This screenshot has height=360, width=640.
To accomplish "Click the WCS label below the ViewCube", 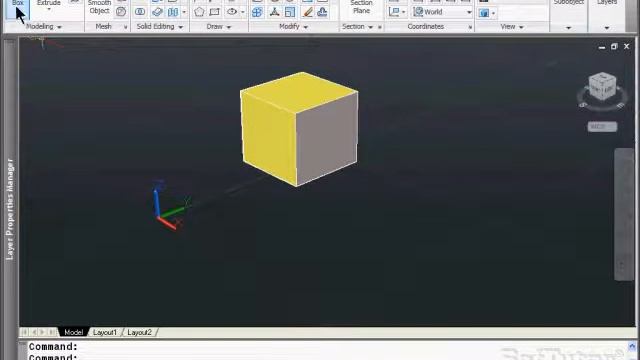I will (x=602, y=127).
